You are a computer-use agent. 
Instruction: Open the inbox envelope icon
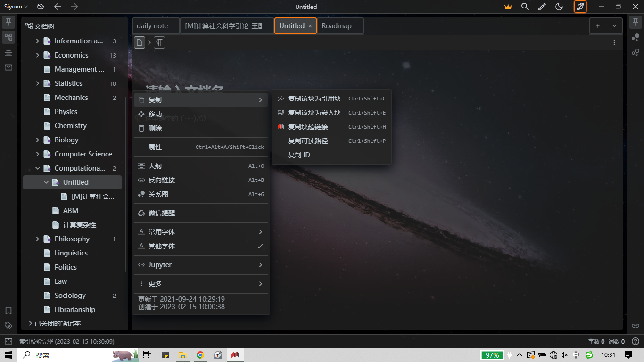pyautogui.click(x=8, y=67)
